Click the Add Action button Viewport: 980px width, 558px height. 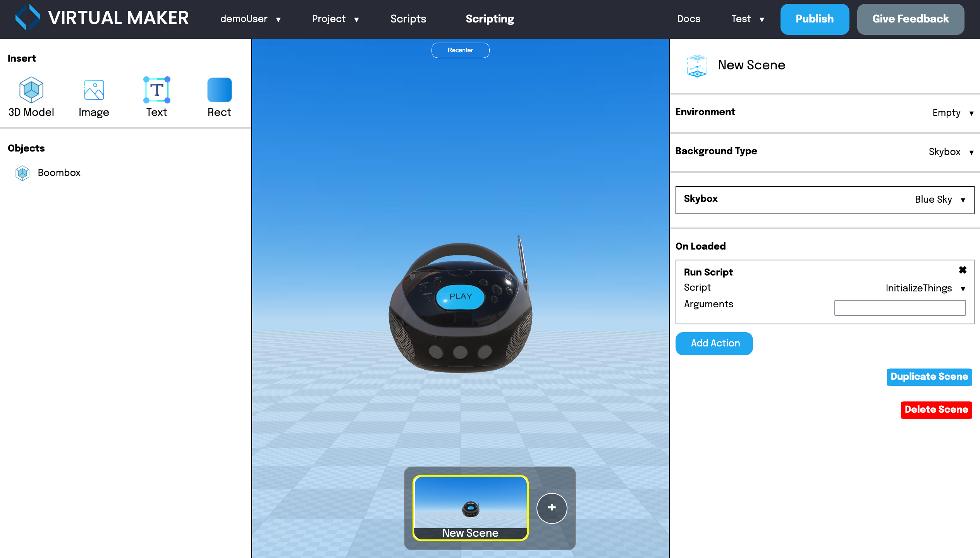pos(714,343)
